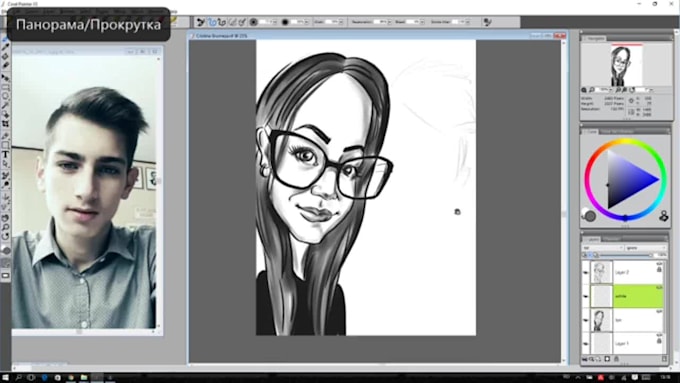Switch to the Navigator panel tab
Viewport: 680px width, 383px height.
click(595, 39)
